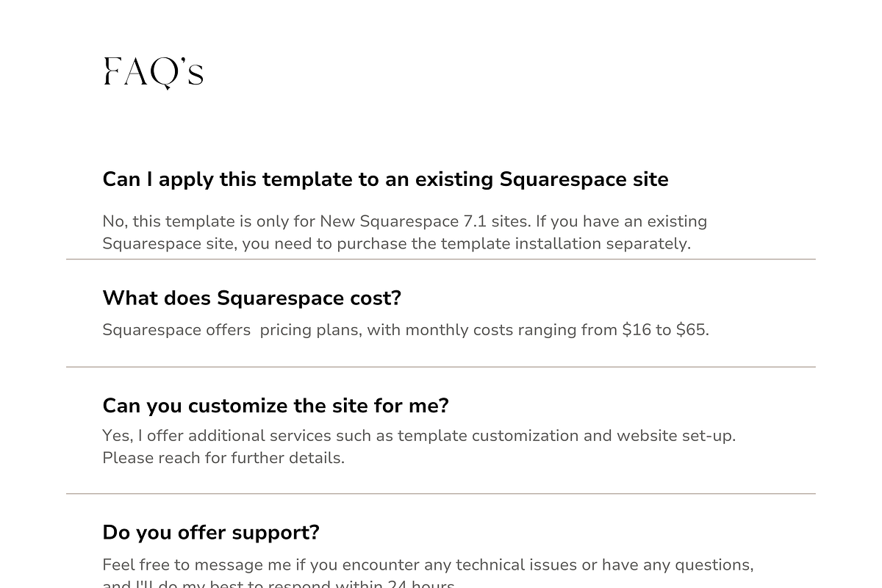Select the line about purchasing template installation separately
Image resolution: width=882 pixels, height=588 pixels.
click(396, 243)
